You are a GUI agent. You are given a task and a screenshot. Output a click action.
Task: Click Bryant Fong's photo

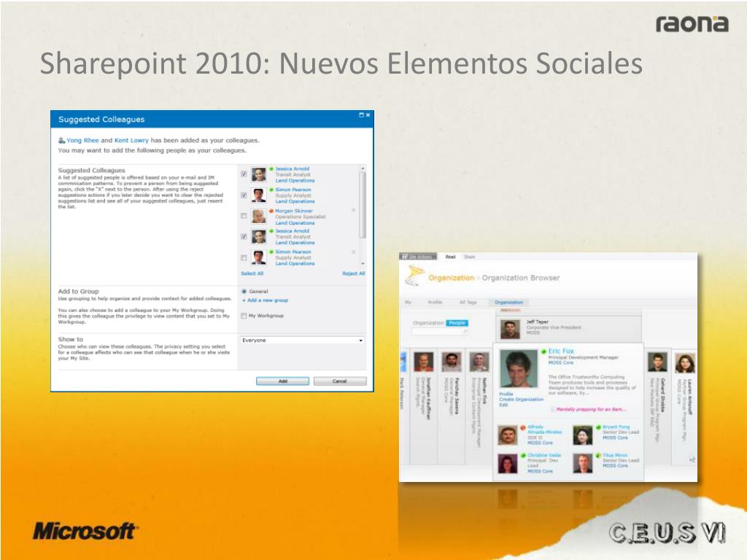tap(583, 435)
